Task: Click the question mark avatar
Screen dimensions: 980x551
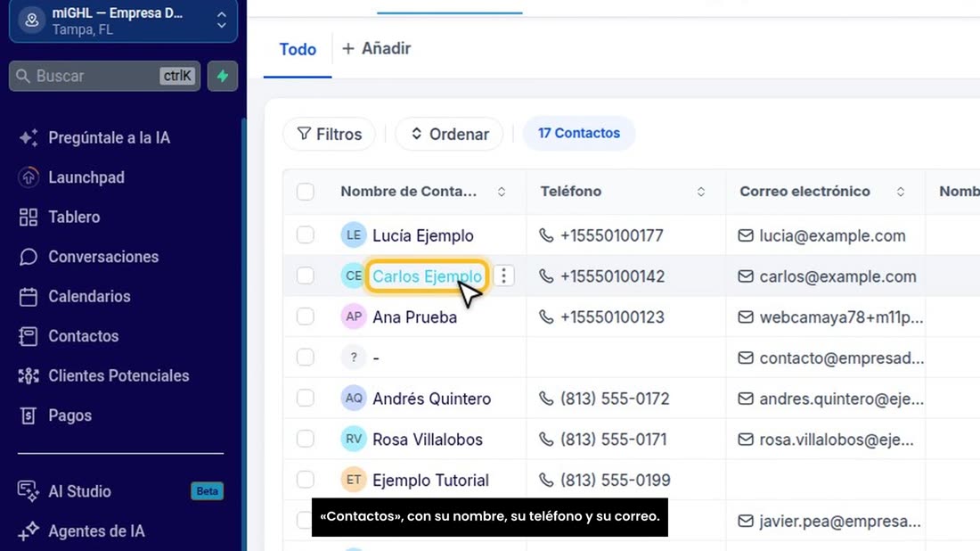Action: click(353, 358)
